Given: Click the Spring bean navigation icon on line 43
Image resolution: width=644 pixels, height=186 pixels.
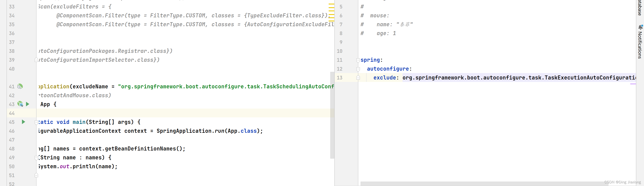Looking at the screenshot, I should pos(20,104).
